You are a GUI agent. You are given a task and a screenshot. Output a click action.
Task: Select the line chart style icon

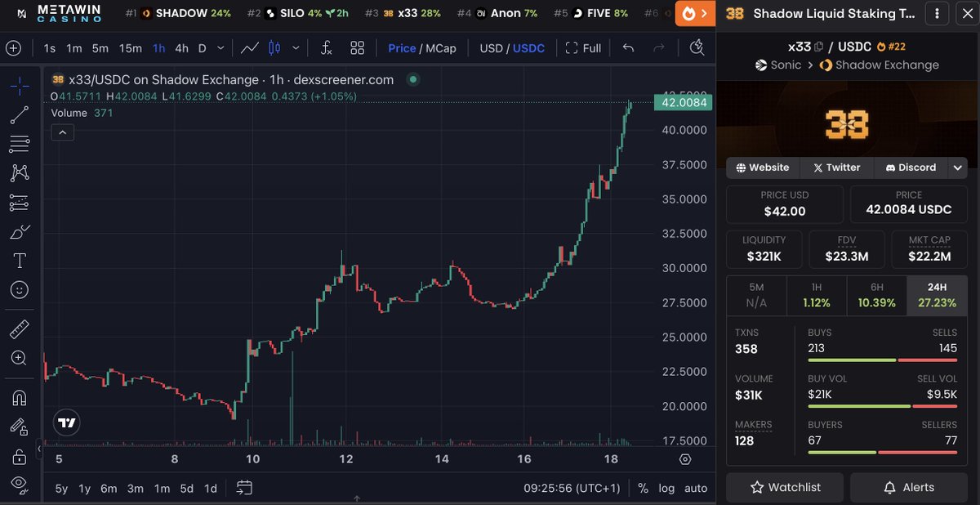[250, 48]
